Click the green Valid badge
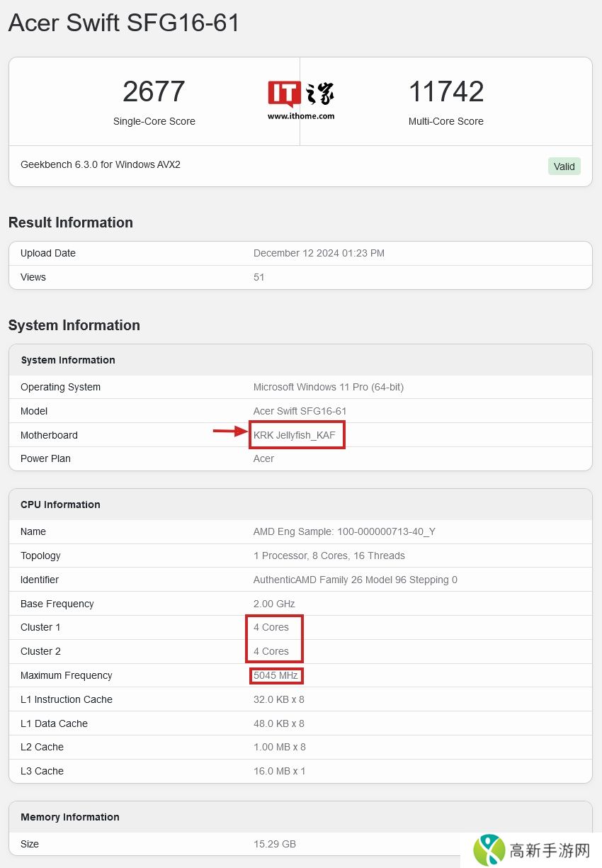 click(564, 167)
